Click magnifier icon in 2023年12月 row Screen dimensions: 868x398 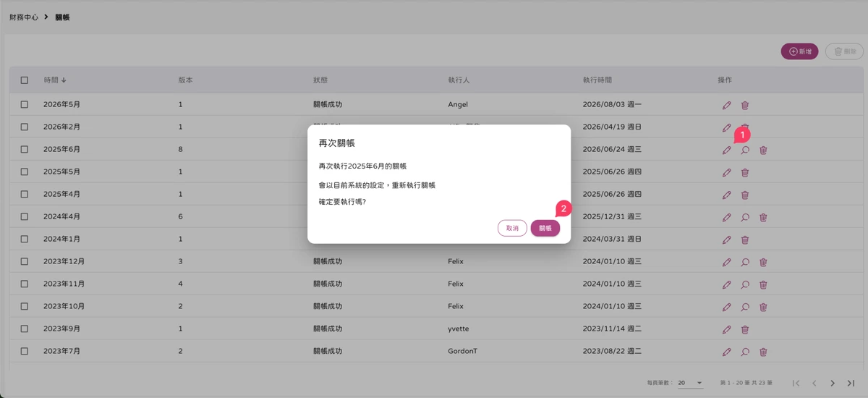point(745,262)
